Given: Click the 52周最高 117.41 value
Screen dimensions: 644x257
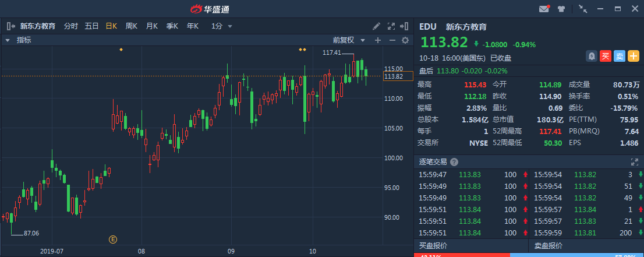Looking at the screenshot, I should click(x=551, y=132).
